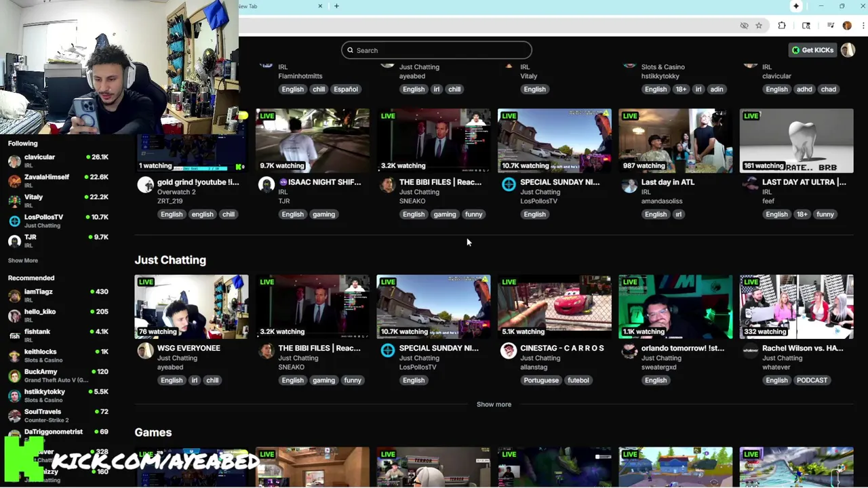
Task: Expand Just Chatting with Show more
Action: (x=494, y=404)
